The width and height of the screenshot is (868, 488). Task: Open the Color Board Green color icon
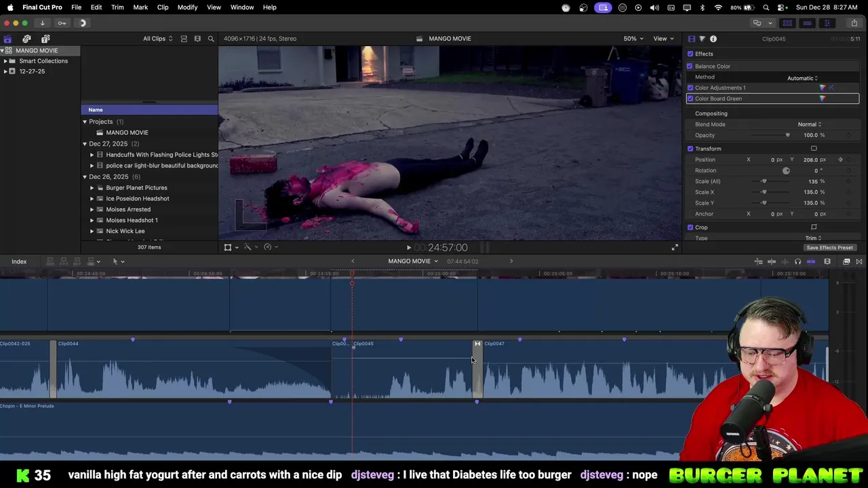click(823, 98)
